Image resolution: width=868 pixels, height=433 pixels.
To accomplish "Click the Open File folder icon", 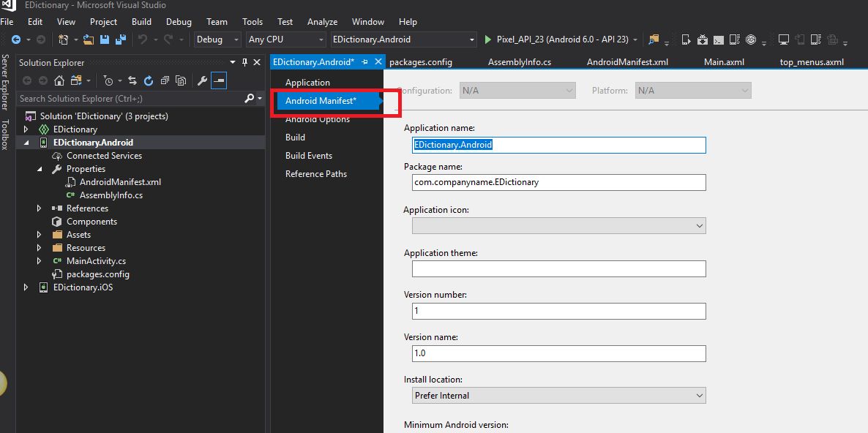I will [x=89, y=39].
